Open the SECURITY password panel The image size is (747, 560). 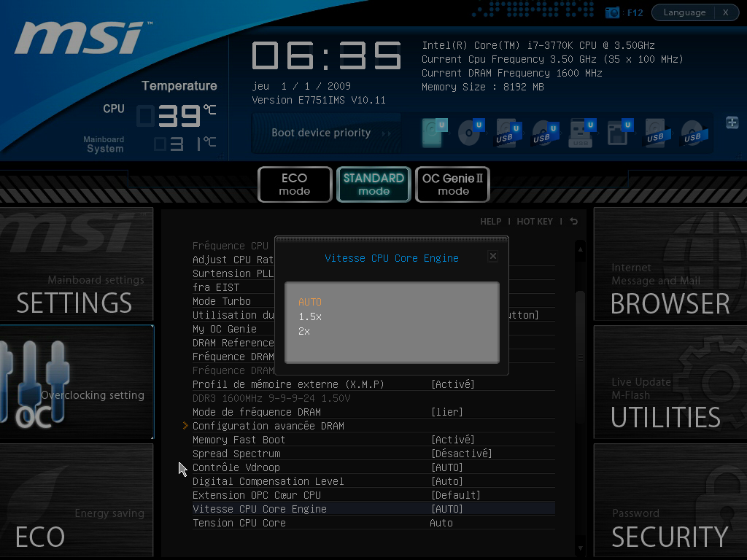click(670, 500)
